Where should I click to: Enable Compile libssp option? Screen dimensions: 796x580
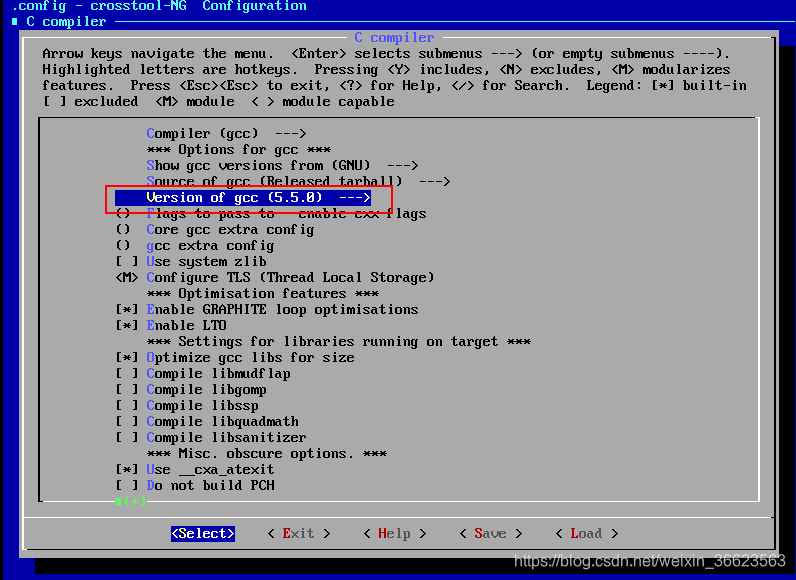(x=187, y=405)
